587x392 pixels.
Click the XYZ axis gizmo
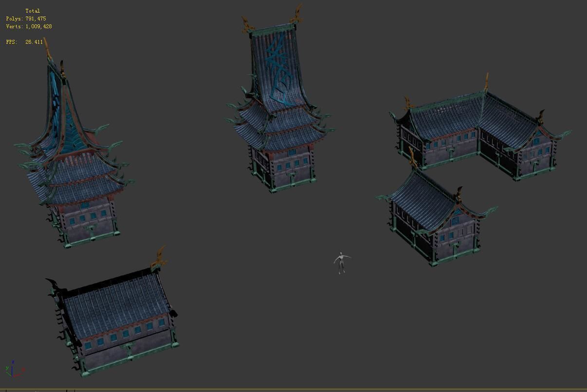tap(15, 369)
